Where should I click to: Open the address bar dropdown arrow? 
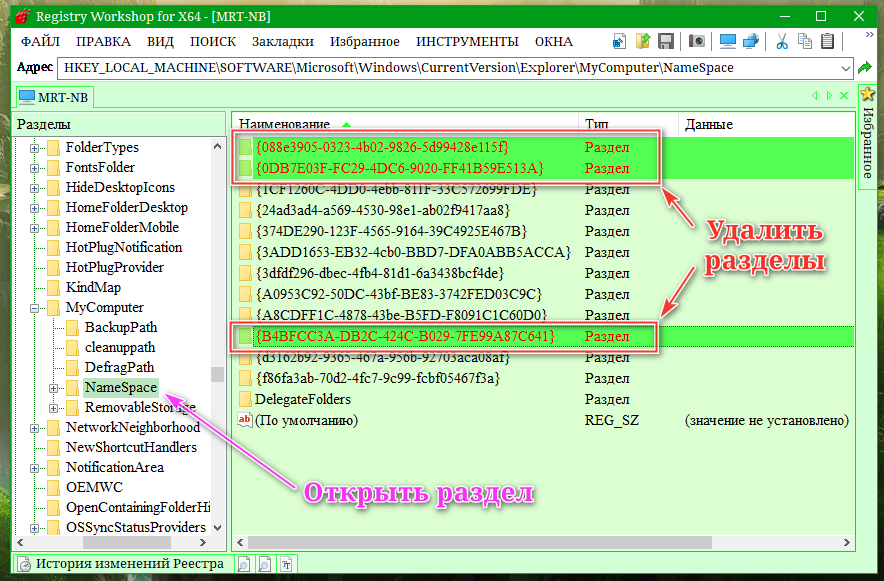(x=846, y=68)
